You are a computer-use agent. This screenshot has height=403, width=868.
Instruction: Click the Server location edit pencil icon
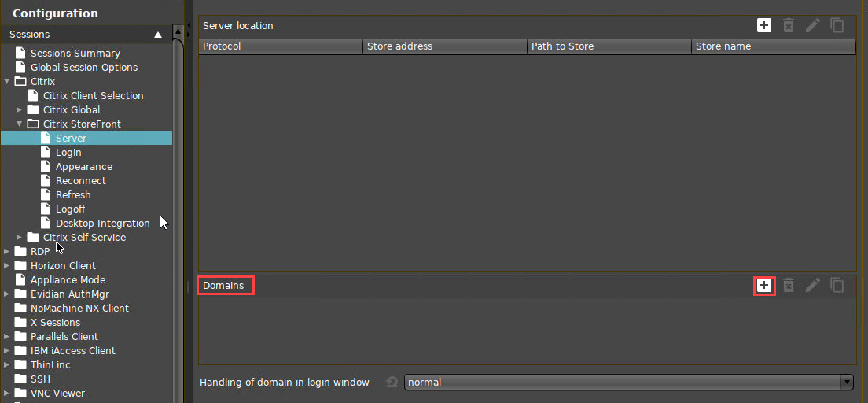click(813, 25)
